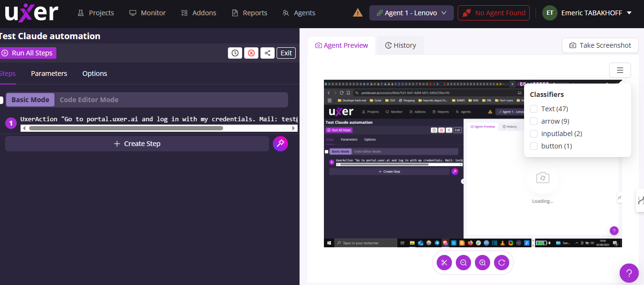This screenshot has height=285, width=644.
Task: Select Basic Mode
Action: coord(30,100)
